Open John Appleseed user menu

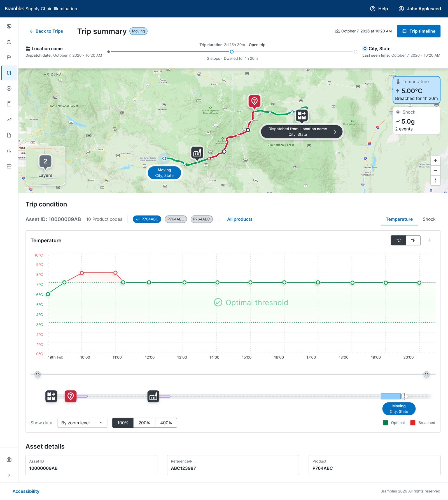point(420,9)
